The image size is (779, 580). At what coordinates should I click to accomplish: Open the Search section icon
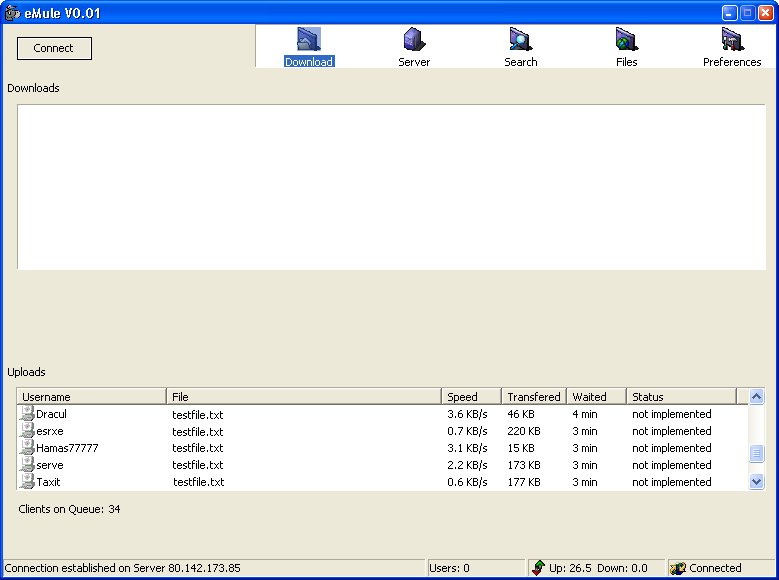tap(520, 39)
